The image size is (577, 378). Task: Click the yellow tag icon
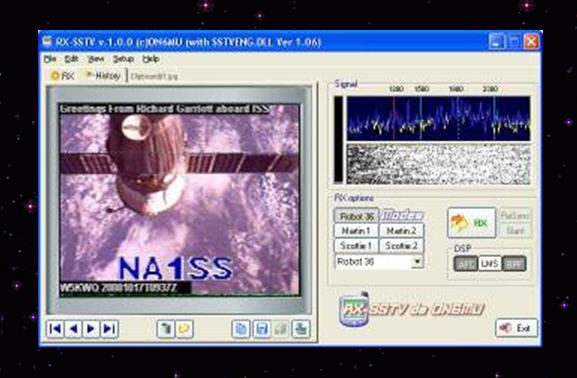(x=184, y=329)
